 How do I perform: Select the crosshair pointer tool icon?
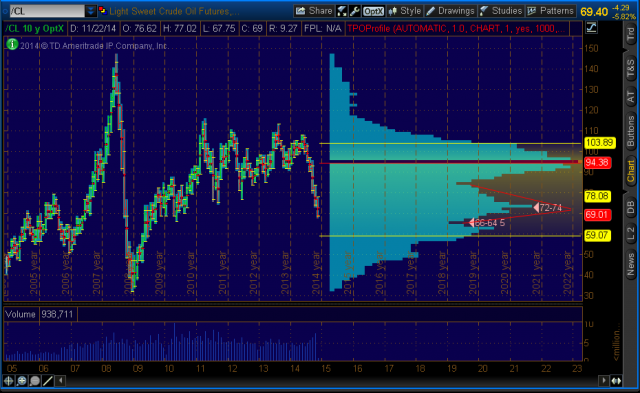tap(9, 381)
